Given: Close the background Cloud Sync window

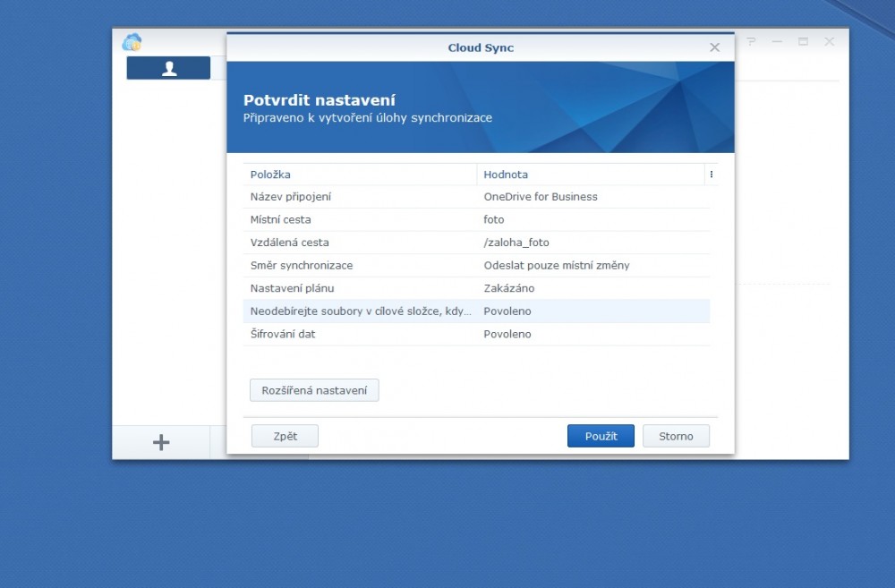Looking at the screenshot, I should [x=829, y=42].
